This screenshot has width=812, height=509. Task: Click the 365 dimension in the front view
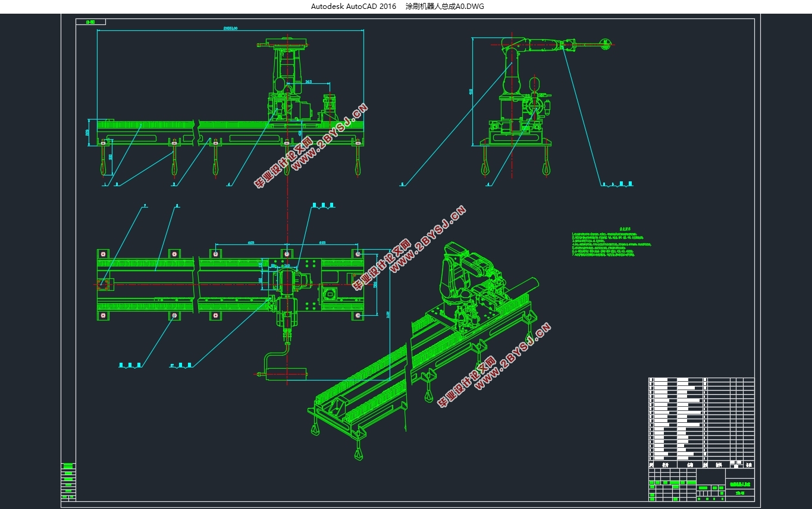pos(308,81)
